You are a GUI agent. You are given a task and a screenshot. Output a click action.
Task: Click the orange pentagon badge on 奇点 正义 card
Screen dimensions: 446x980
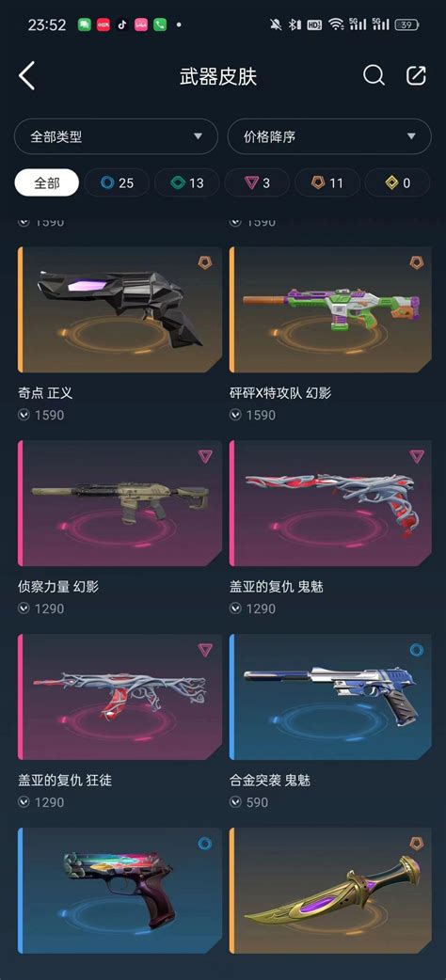(205, 262)
